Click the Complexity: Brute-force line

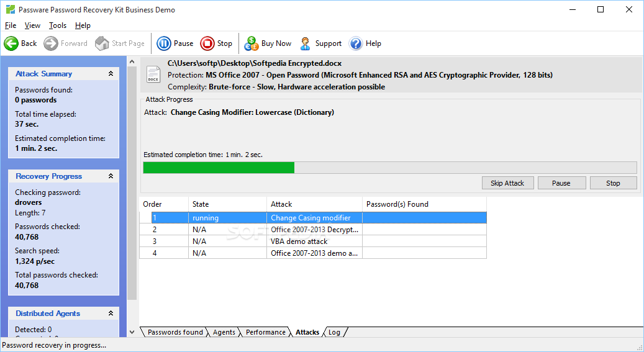(x=276, y=87)
